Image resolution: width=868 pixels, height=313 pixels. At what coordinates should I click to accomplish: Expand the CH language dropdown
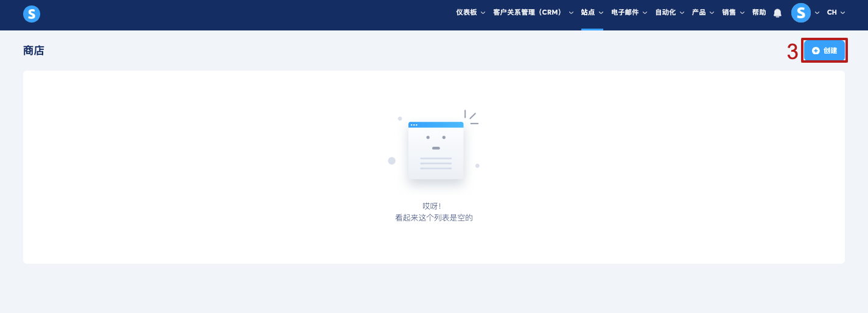(836, 12)
